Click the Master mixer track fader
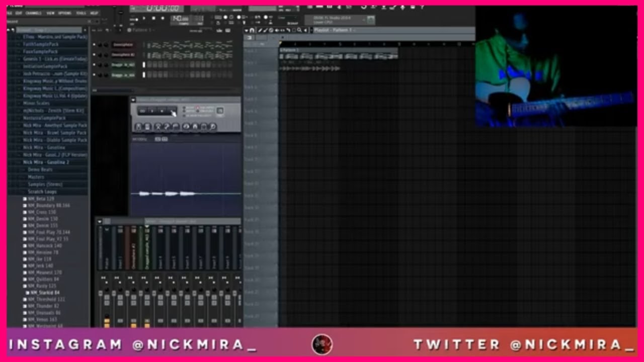This screenshot has width=644, height=362. pos(101,293)
